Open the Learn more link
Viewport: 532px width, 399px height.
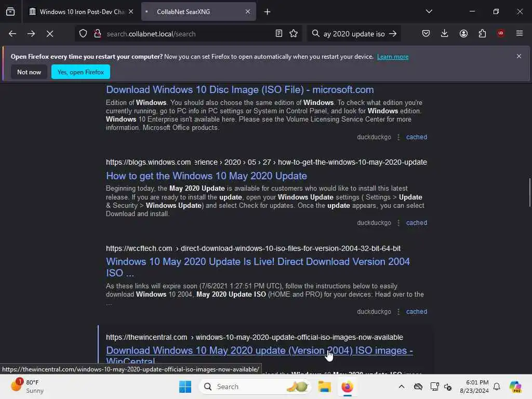(x=393, y=57)
